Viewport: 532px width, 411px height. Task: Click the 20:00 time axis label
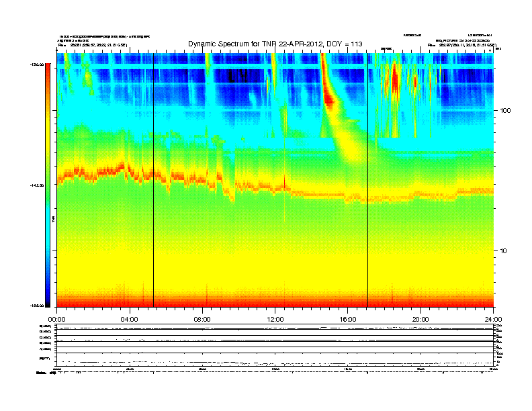coord(420,320)
